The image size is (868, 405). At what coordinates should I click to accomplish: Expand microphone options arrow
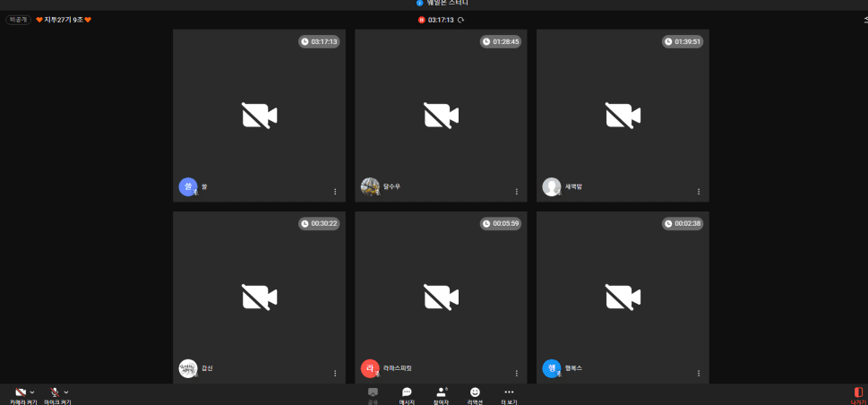[66, 392]
